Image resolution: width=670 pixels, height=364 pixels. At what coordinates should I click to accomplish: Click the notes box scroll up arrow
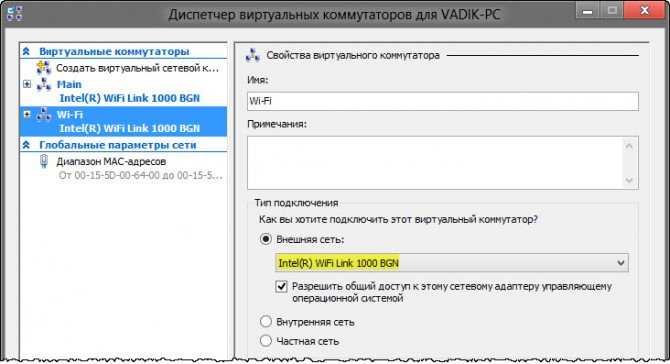629,146
